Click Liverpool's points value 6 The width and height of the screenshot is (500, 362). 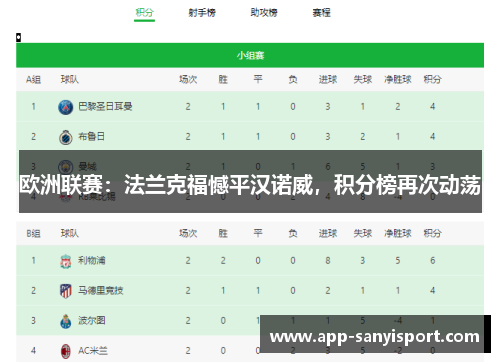432,260
